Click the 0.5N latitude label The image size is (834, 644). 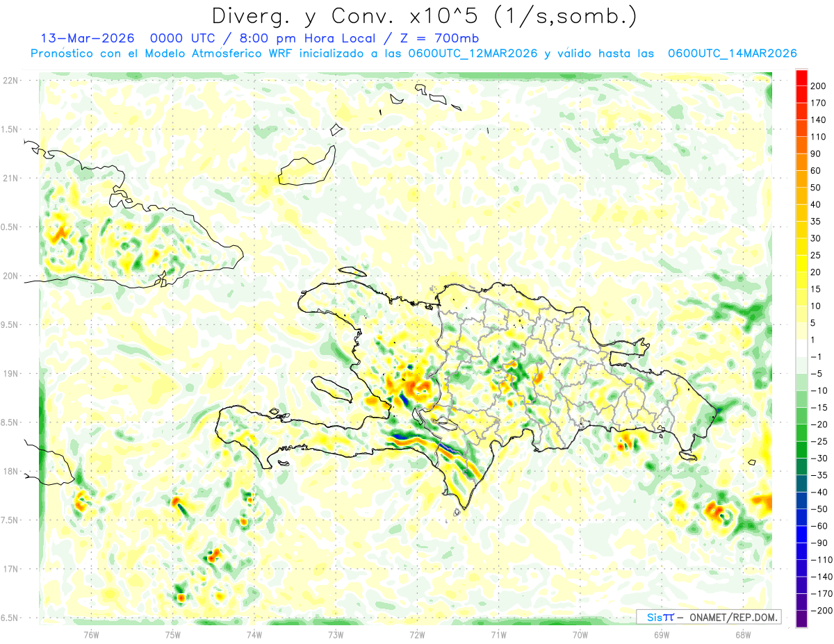click(10, 227)
